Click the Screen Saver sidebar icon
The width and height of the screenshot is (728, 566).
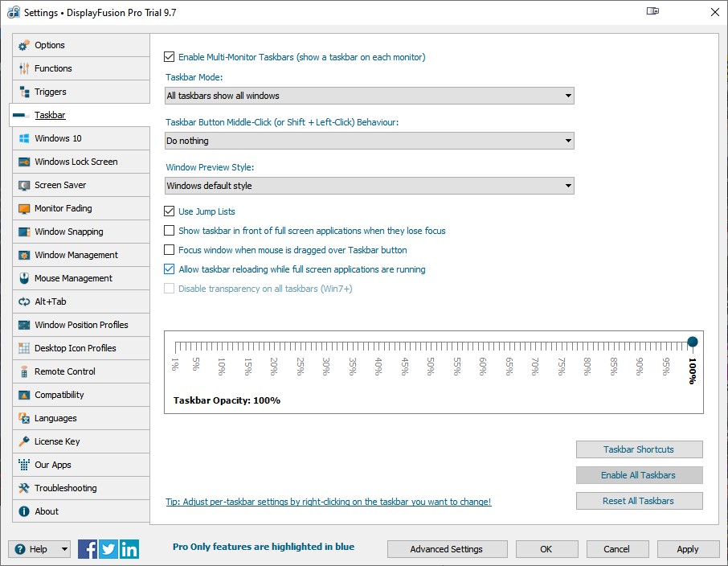pyautogui.click(x=24, y=185)
